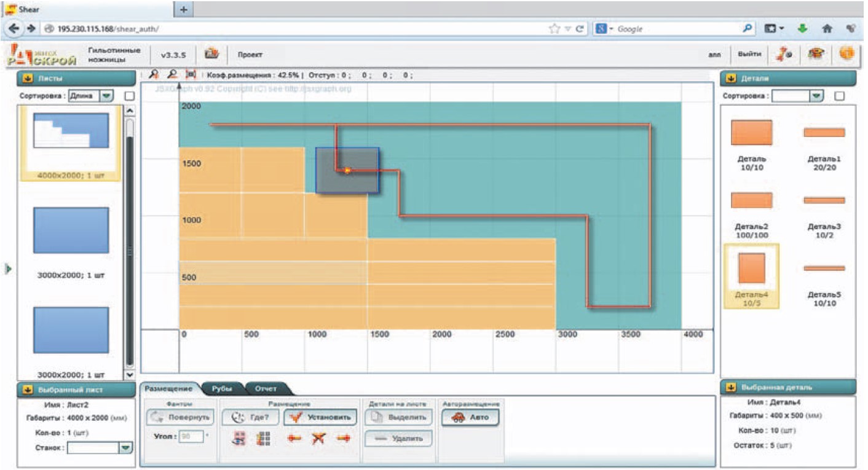The width and height of the screenshot is (868, 470).
Task: Switch to the Отчет tab
Action: (266, 389)
